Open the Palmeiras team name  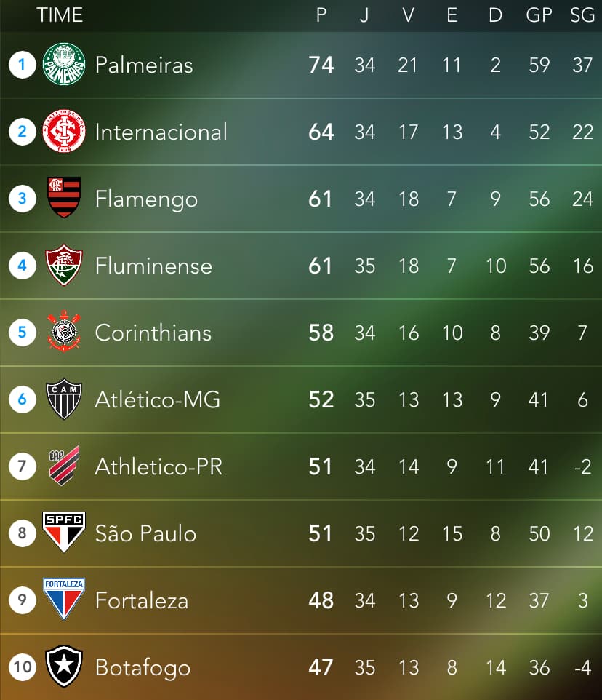coord(144,65)
